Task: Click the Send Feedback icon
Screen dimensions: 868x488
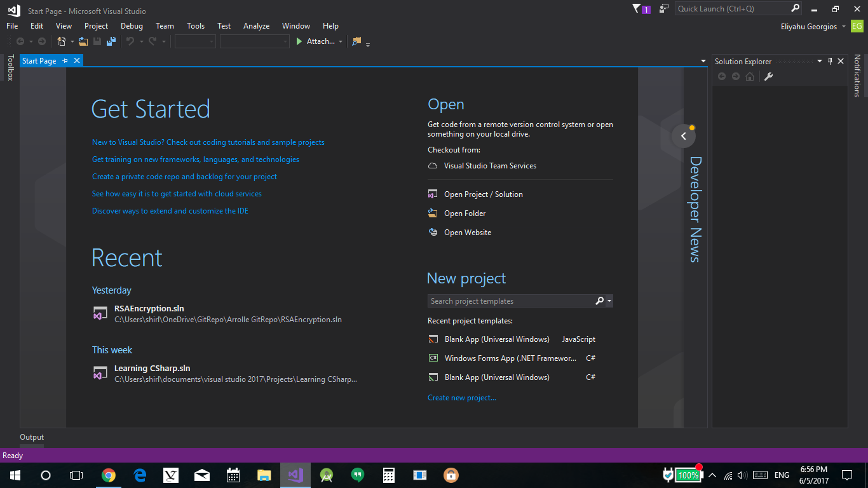Action: 664,9
